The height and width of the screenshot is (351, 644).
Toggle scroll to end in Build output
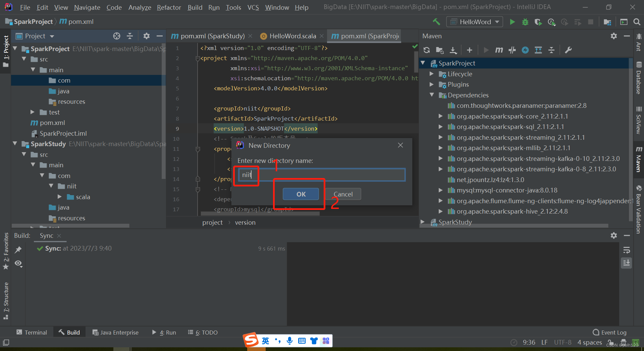tap(627, 263)
